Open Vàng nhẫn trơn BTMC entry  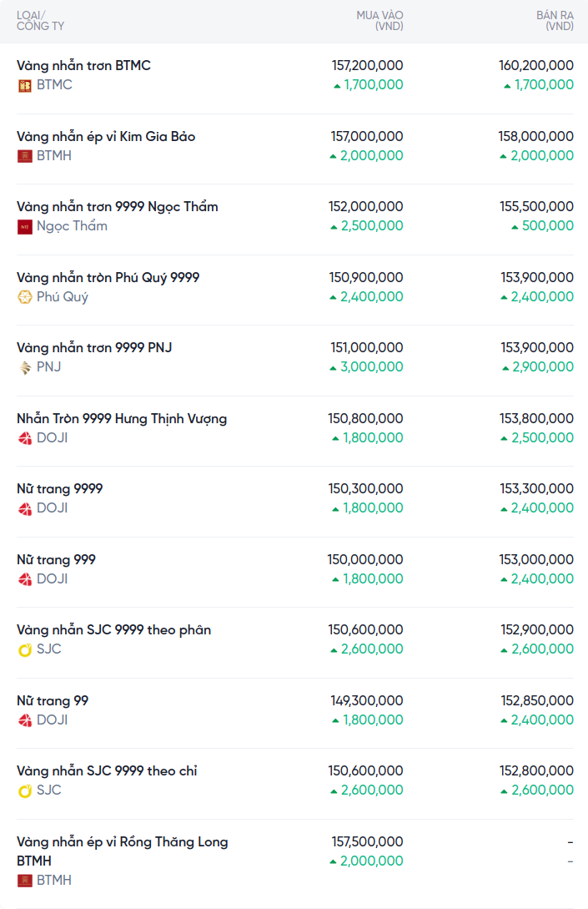click(x=83, y=65)
